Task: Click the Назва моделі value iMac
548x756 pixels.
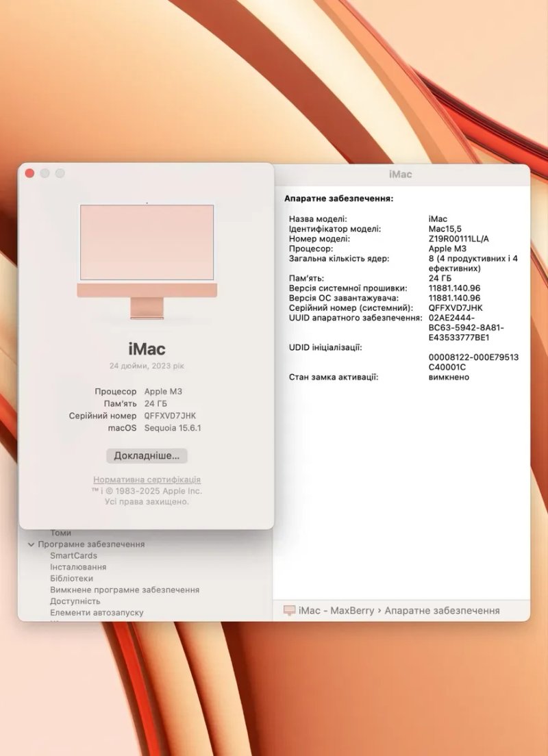Action: [x=438, y=219]
